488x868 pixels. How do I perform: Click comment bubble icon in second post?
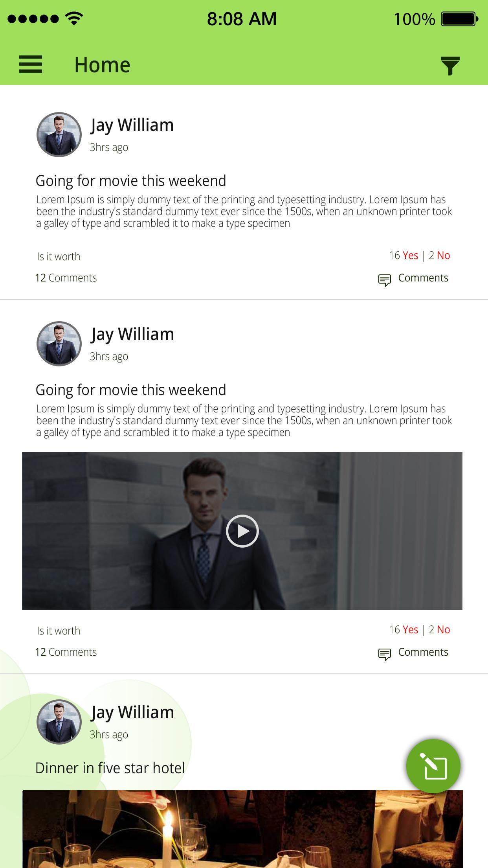[385, 654]
